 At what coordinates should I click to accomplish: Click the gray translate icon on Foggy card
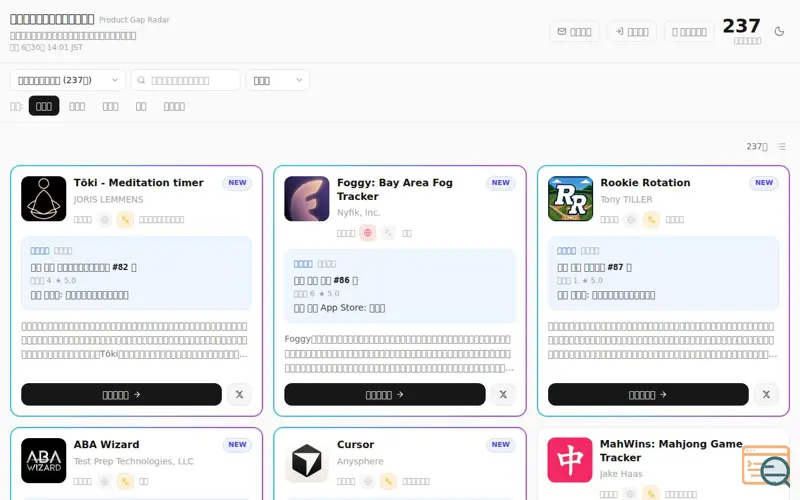[388, 233]
